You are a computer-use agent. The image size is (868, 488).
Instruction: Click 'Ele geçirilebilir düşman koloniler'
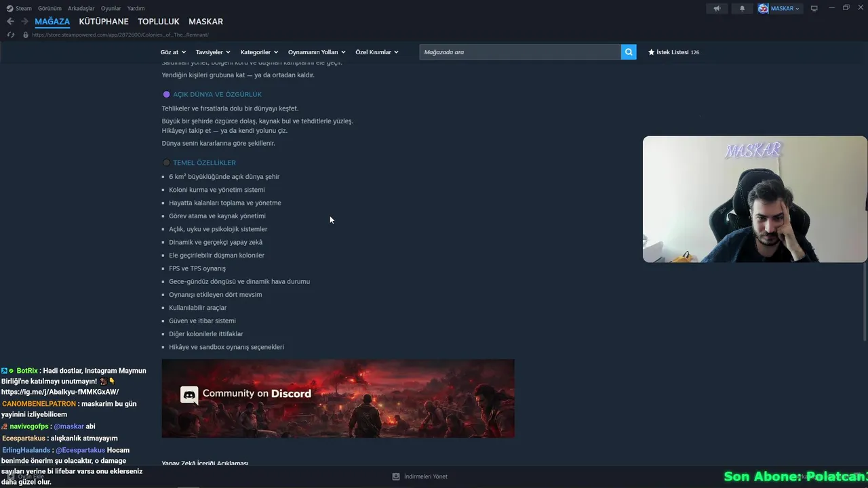pyautogui.click(x=216, y=256)
